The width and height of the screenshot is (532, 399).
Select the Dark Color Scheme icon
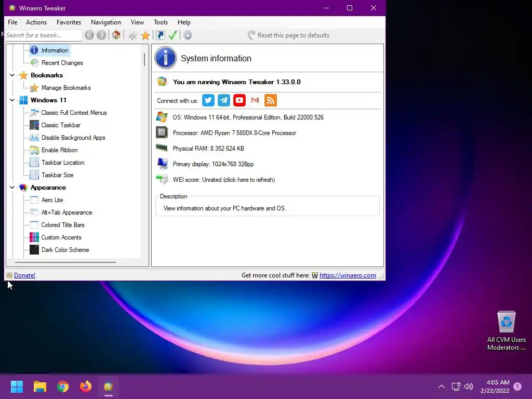coord(34,250)
